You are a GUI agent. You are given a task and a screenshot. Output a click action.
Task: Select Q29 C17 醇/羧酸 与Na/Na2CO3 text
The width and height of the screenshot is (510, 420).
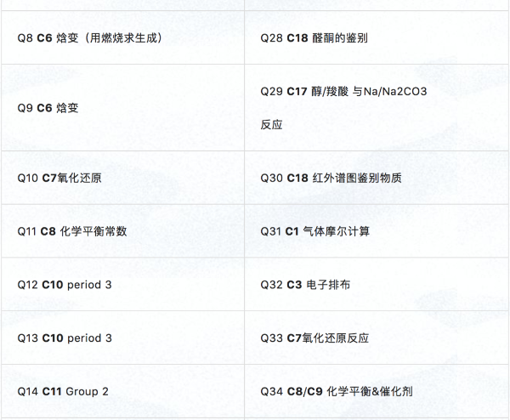355,90
